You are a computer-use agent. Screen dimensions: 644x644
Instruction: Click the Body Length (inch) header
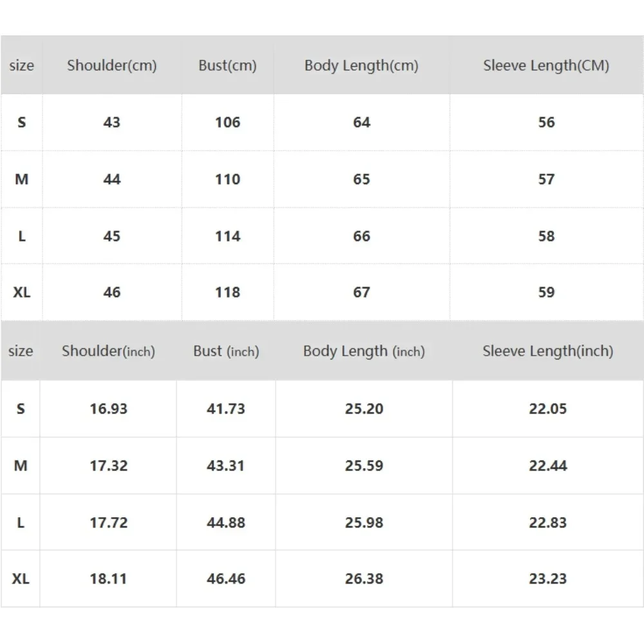[364, 351]
